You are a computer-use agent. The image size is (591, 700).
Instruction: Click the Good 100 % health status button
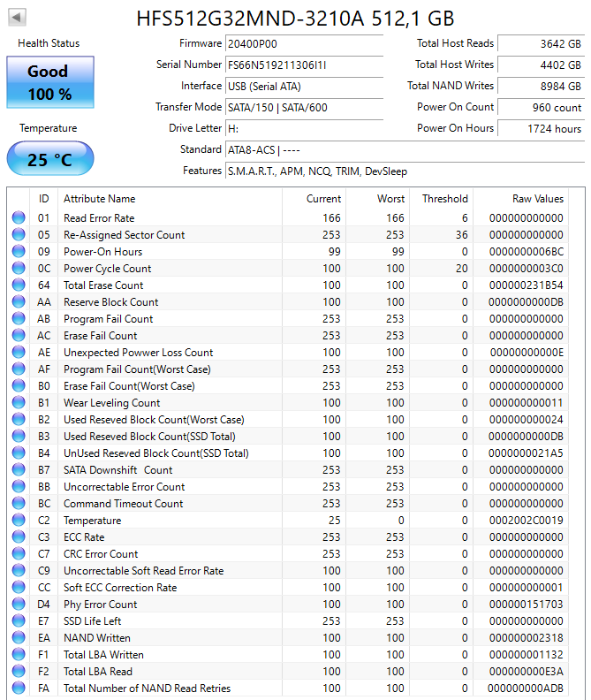coord(49,83)
